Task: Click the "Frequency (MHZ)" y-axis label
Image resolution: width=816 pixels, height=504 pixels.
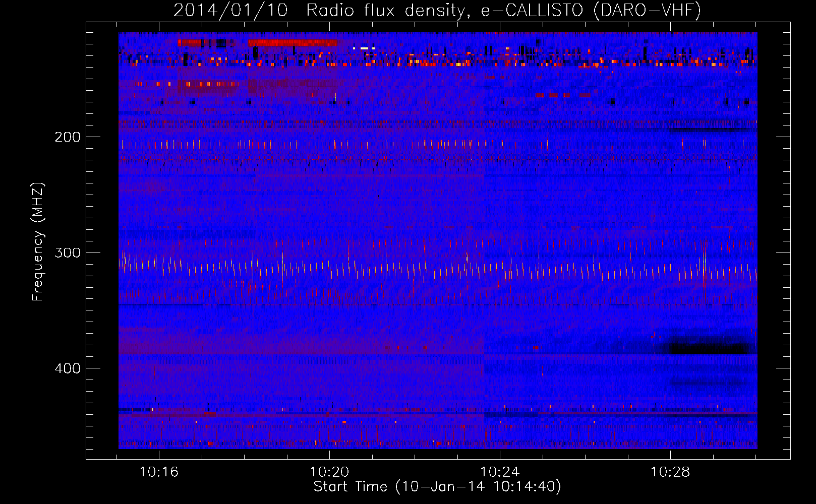Action: pyautogui.click(x=38, y=242)
